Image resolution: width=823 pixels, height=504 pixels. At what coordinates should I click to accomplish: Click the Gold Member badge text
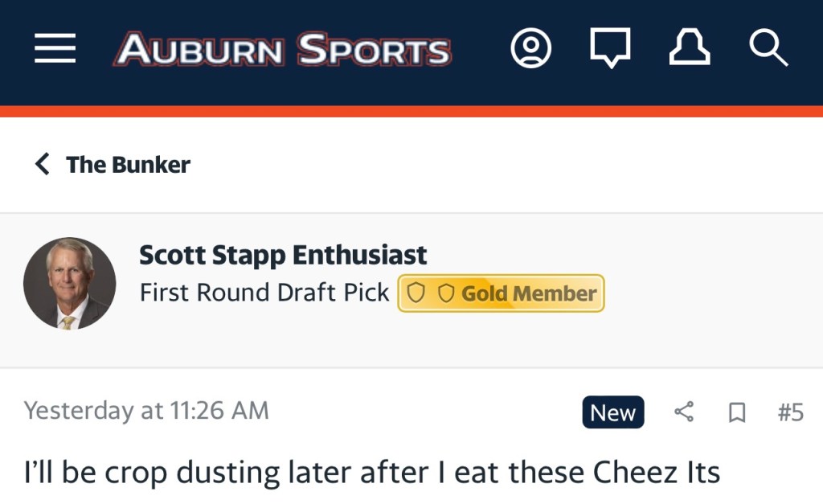point(529,293)
